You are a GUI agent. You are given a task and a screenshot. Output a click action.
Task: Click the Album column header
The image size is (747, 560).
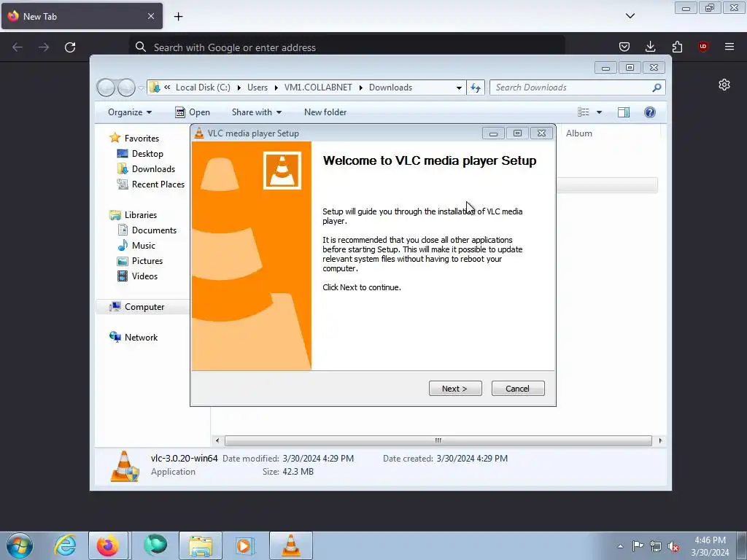click(578, 133)
